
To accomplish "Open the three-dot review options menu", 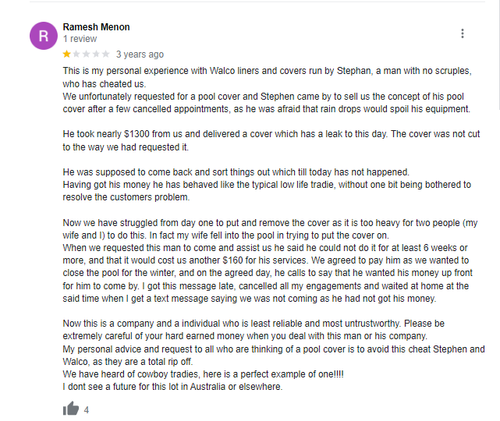I will click(x=462, y=33).
